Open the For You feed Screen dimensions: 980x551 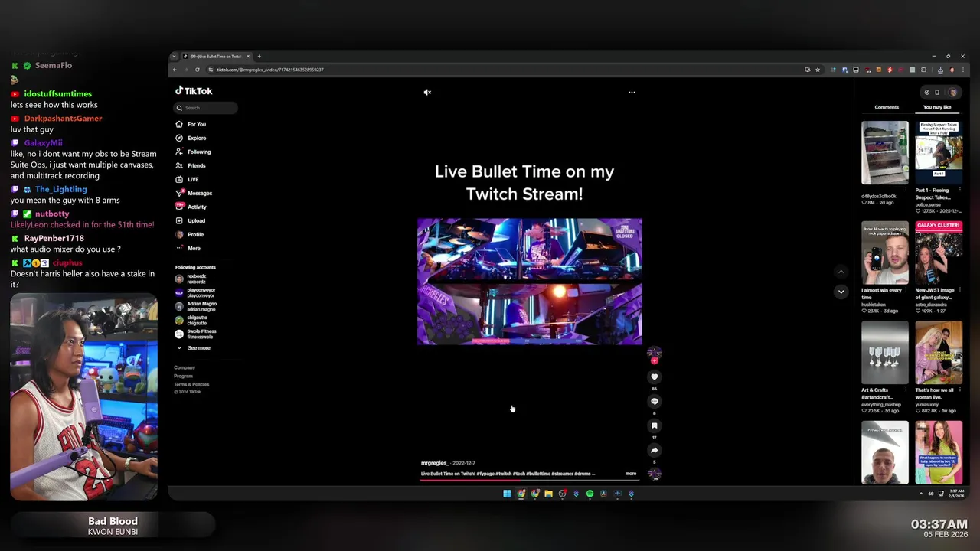click(x=191, y=124)
